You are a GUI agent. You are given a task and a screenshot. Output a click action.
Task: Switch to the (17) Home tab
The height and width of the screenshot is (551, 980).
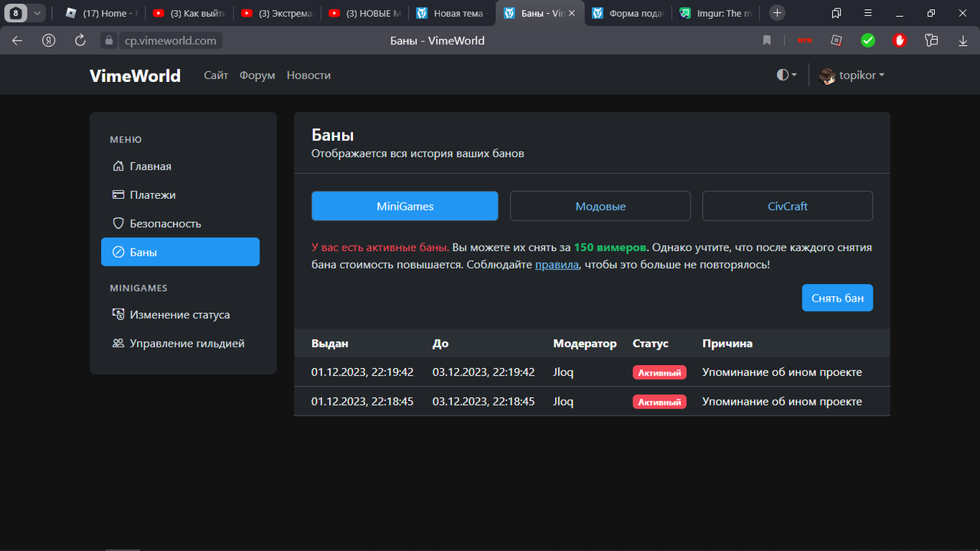(x=102, y=13)
